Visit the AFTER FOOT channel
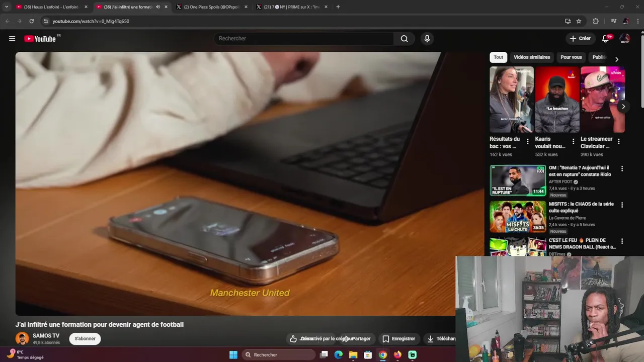644x362 pixels. [x=561, y=182]
